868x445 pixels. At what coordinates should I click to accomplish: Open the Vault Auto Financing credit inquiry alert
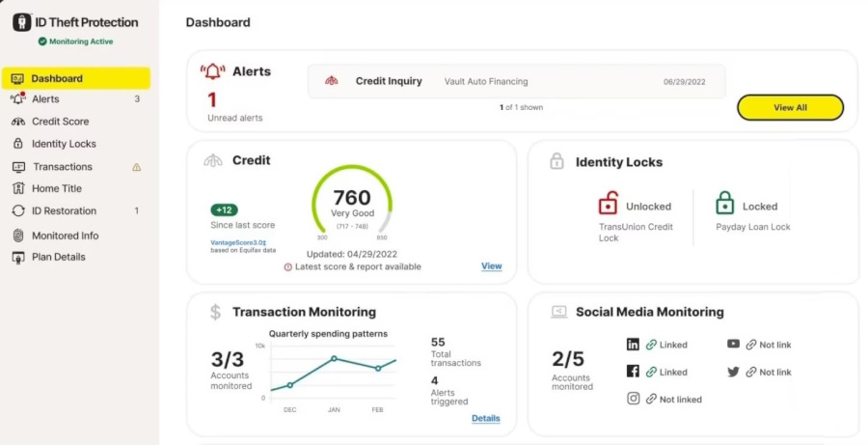coord(516,82)
